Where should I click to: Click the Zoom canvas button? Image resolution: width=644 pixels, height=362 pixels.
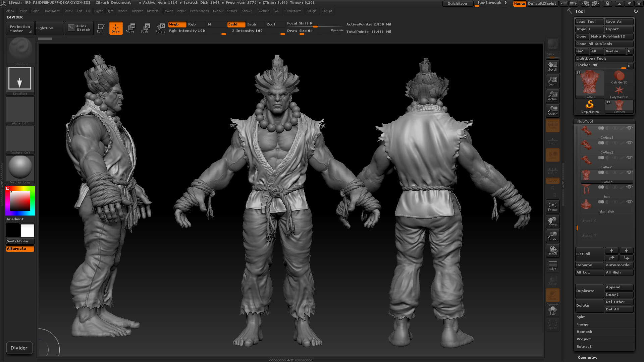tap(552, 81)
